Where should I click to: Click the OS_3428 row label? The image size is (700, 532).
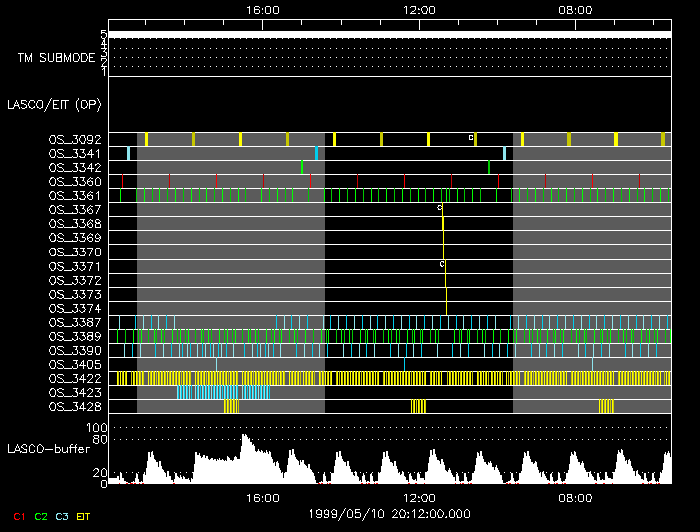click(x=75, y=407)
